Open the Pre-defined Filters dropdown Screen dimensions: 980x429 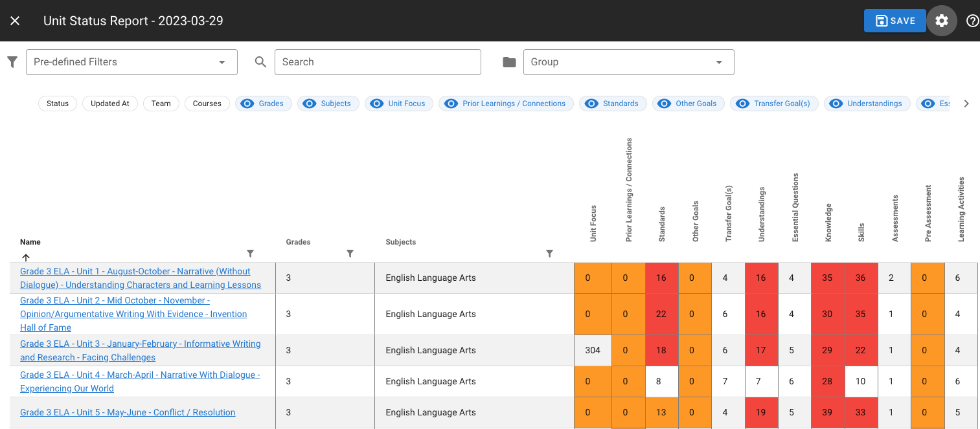coord(131,62)
